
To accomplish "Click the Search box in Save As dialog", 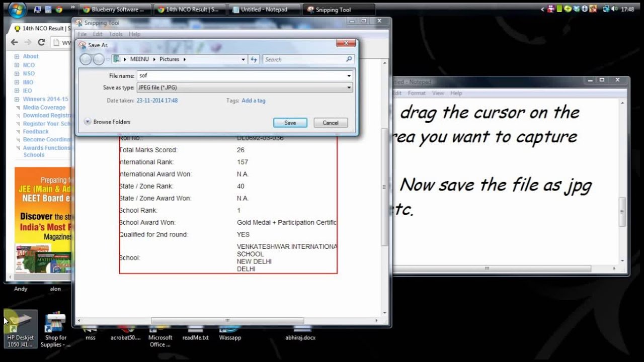I will point(308,59).
